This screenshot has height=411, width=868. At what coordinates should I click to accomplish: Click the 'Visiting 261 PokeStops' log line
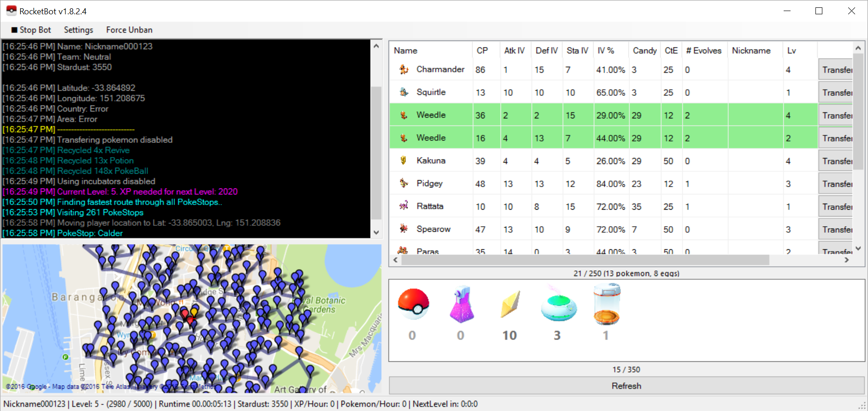pyautogui.click(x=73, y=212)
